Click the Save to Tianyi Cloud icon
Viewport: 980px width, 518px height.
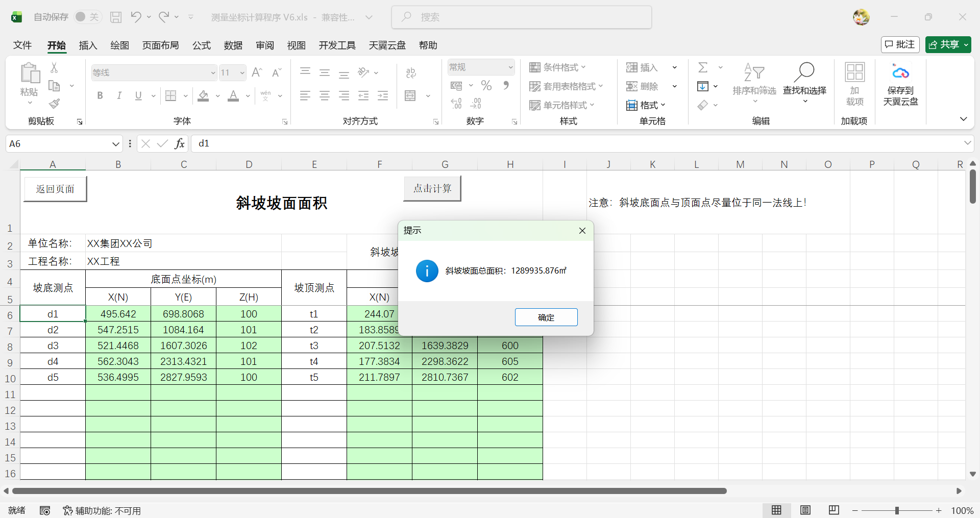900,72
